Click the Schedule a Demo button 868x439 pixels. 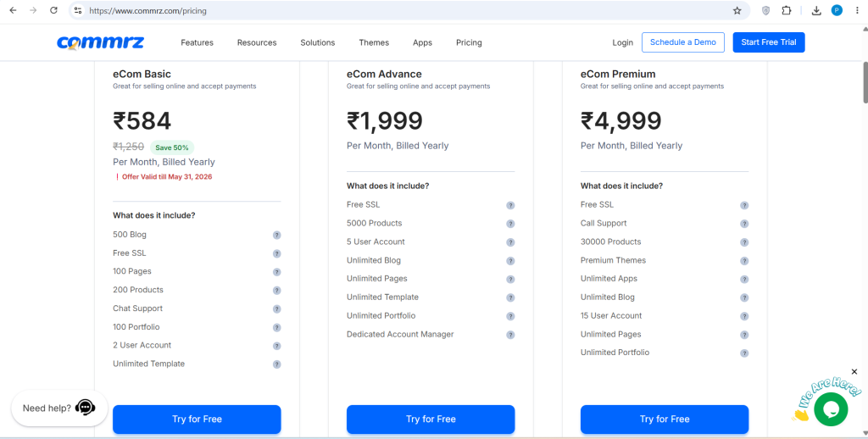pos(683,42)
